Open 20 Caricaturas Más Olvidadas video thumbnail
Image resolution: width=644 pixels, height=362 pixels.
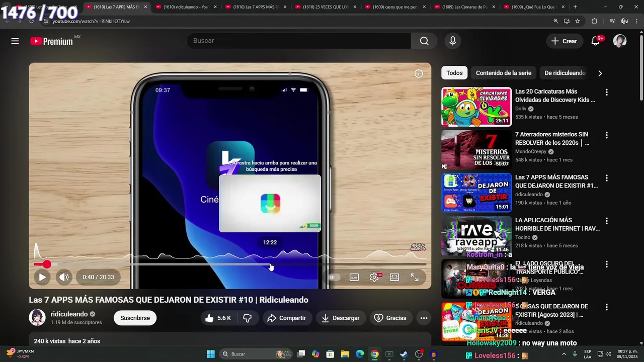476,107
